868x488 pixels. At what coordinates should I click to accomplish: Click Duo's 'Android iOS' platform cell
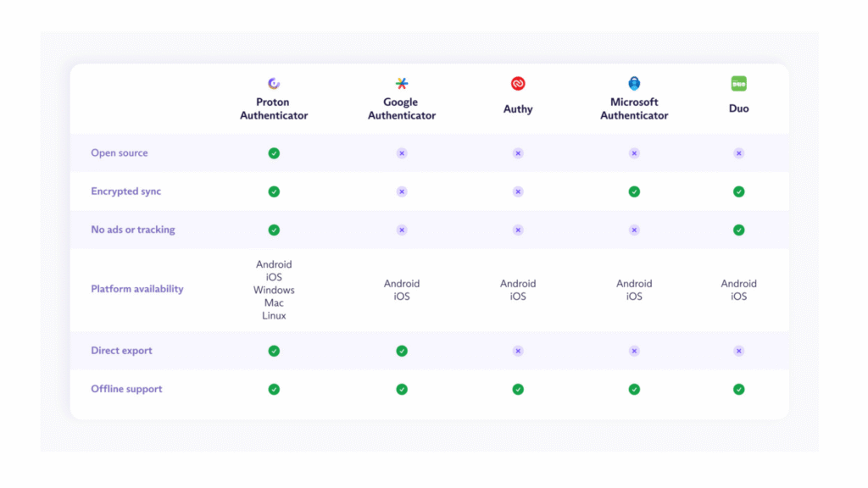pos(739,290)
